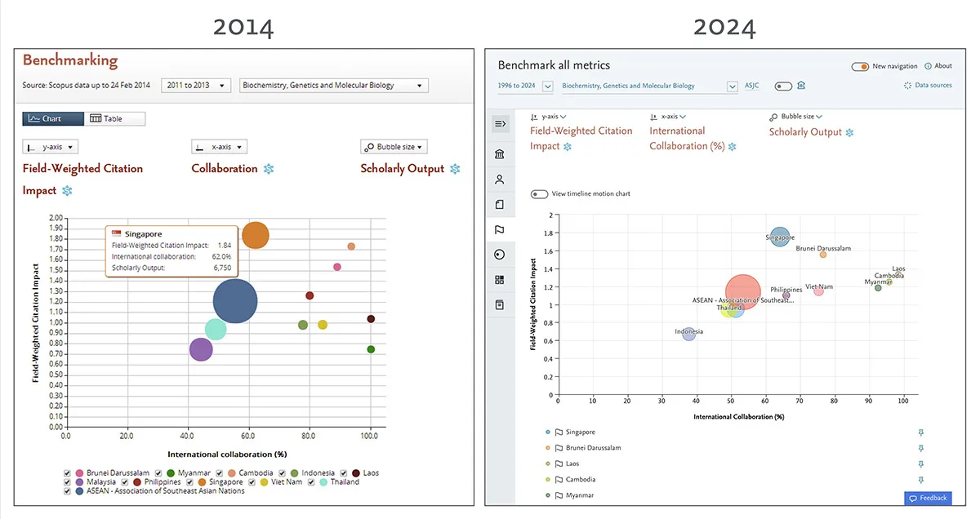Click the snowflake icon next to Collaboration in 2014
The height and width of the screenshot is (519, 980).
[x=268, y=169]
